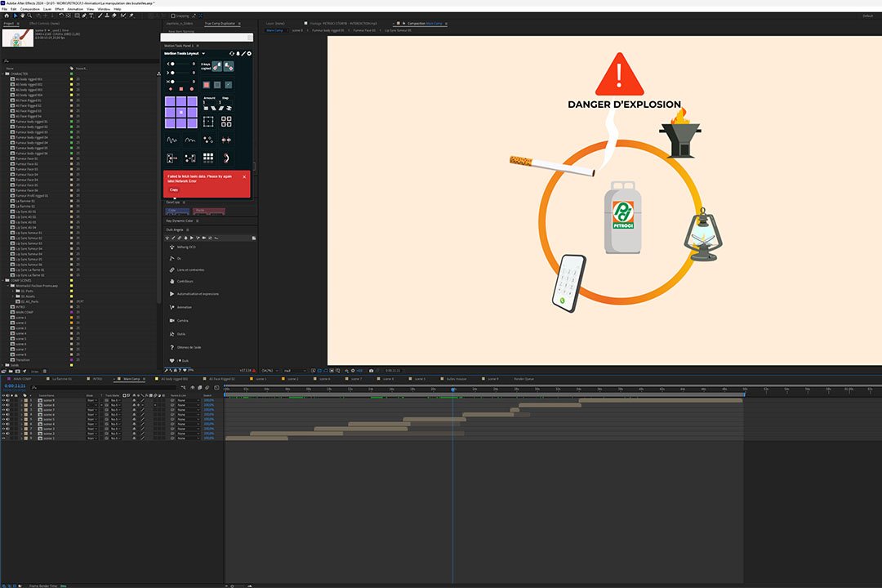The image size is (882, 588).
Task: Click label color swatch of scene 9 layer
Action: tap(26, 400)
